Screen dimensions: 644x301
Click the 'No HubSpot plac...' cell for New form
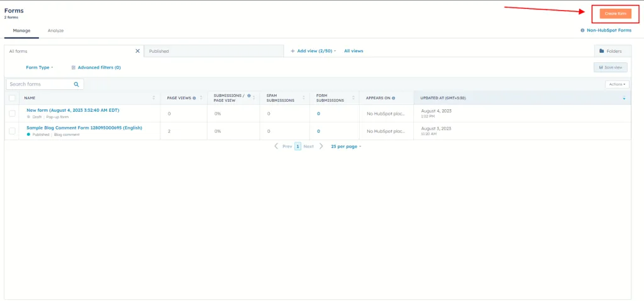click(x=386, y=114)
